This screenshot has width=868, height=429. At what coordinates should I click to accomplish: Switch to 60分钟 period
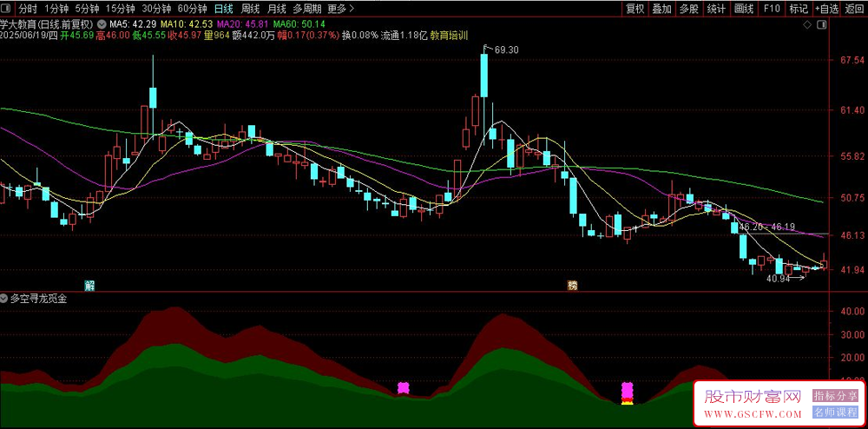click(192, 9)
